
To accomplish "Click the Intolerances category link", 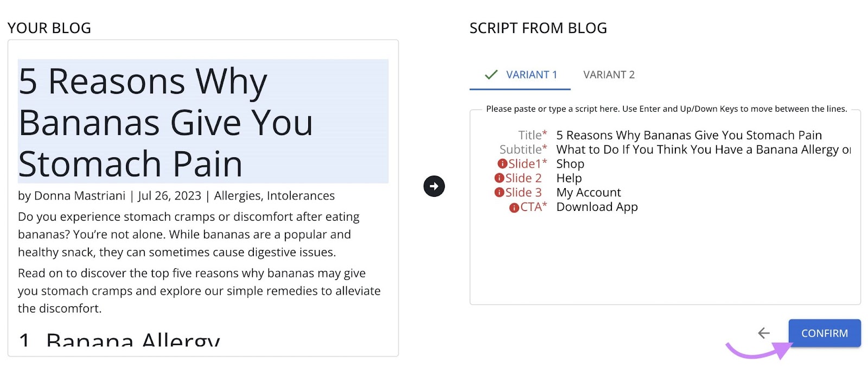I will tap(301, 196).
